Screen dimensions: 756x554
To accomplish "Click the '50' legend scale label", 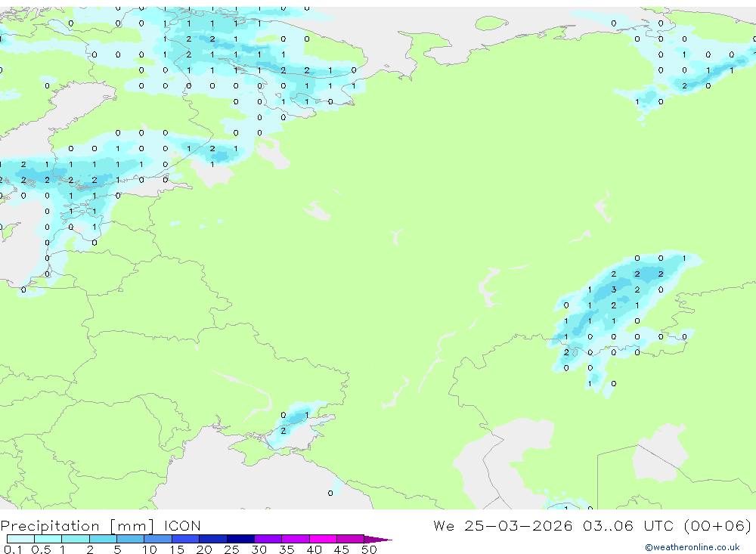I will (369, 549).
